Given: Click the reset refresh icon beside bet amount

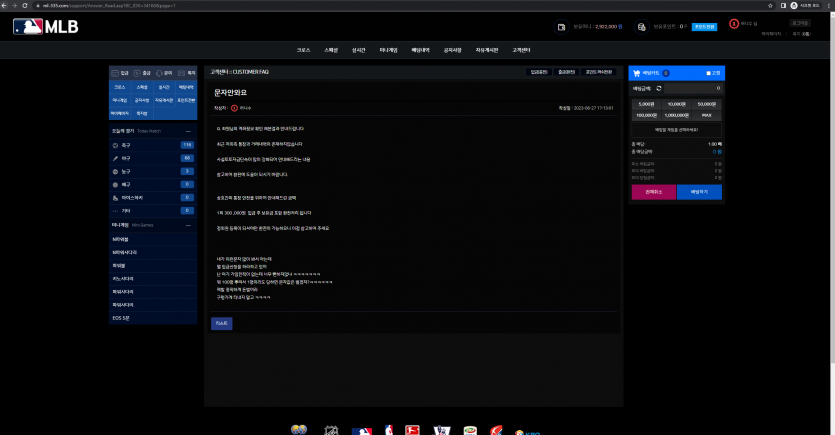Looking at the screenshot, I should point(659,88).
